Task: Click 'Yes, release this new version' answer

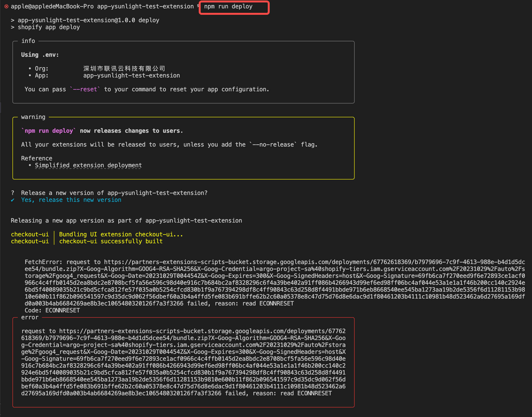Action: (71, 200)
